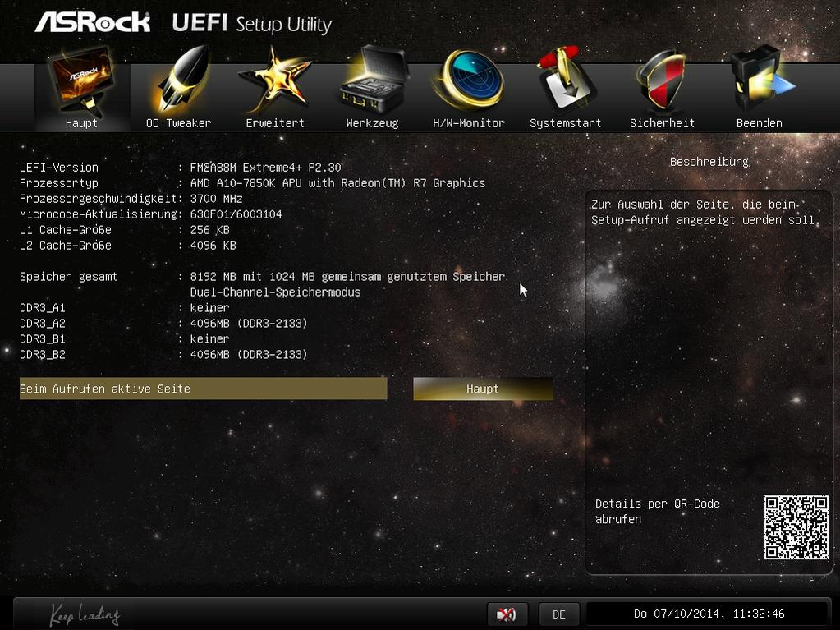
Task: Click the date and time display
Action: pyautogui.click(x=709, y=614)
